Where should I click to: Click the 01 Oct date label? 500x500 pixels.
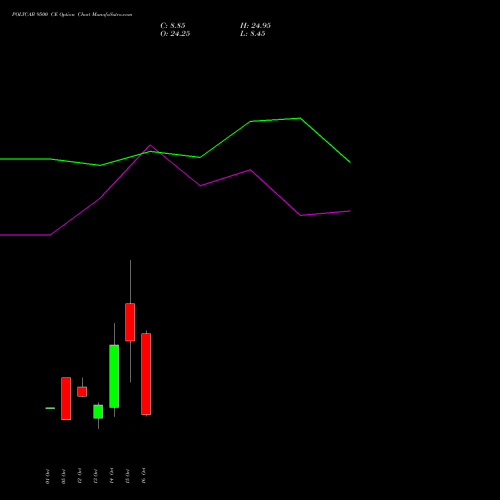(48, 476)
